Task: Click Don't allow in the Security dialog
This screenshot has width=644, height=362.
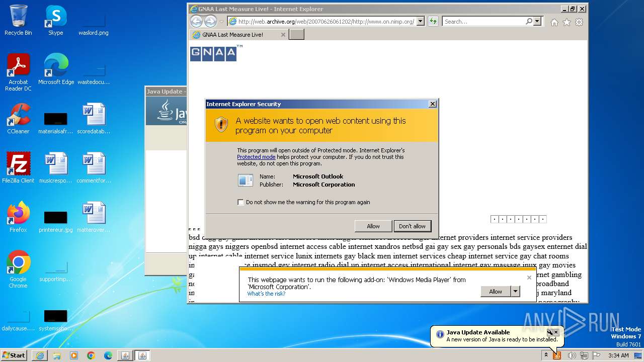Action: [x=412, y=226]
